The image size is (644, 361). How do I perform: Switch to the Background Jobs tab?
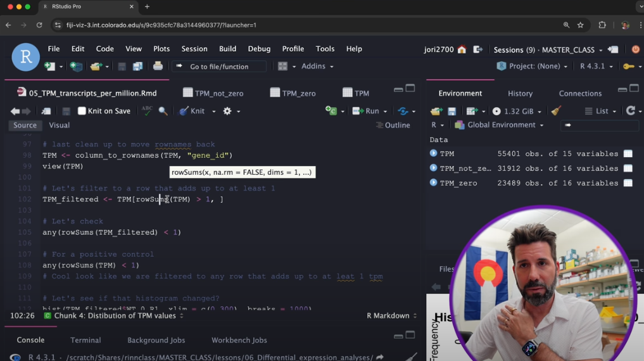(x=156, y=340)
